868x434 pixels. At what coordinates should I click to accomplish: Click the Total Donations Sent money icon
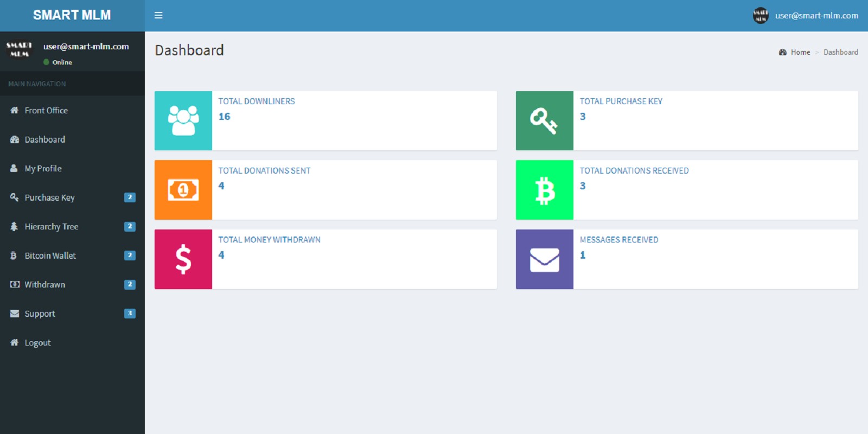(x=183, y=190)
